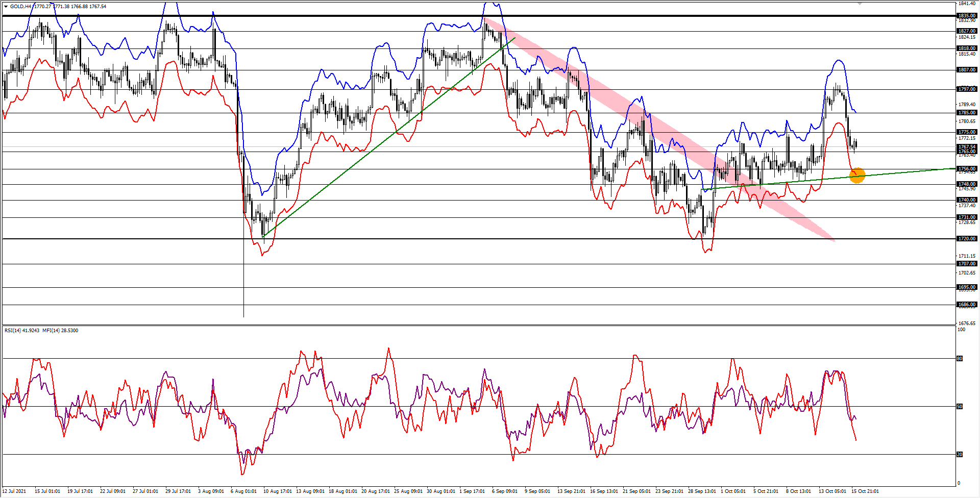Click the RSI level 50 label
Viewport: 980px width, 498px height.
pos(960,407)
